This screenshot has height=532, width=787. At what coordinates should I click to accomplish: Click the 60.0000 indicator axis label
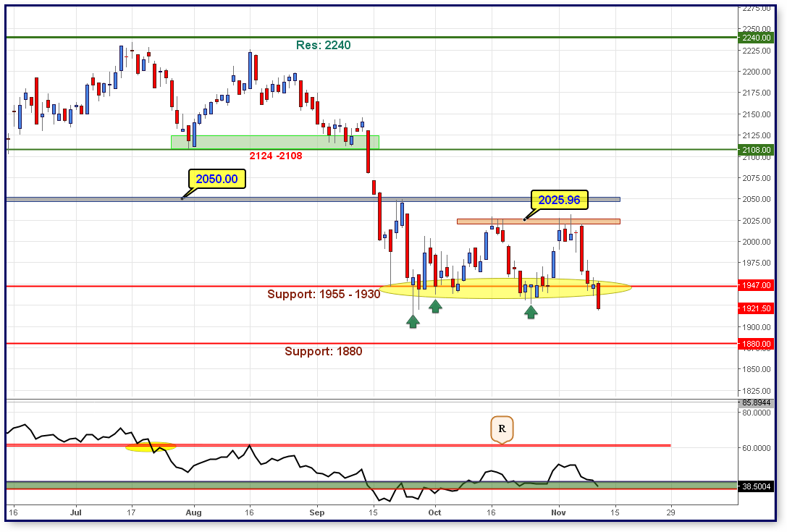point(757,448)
